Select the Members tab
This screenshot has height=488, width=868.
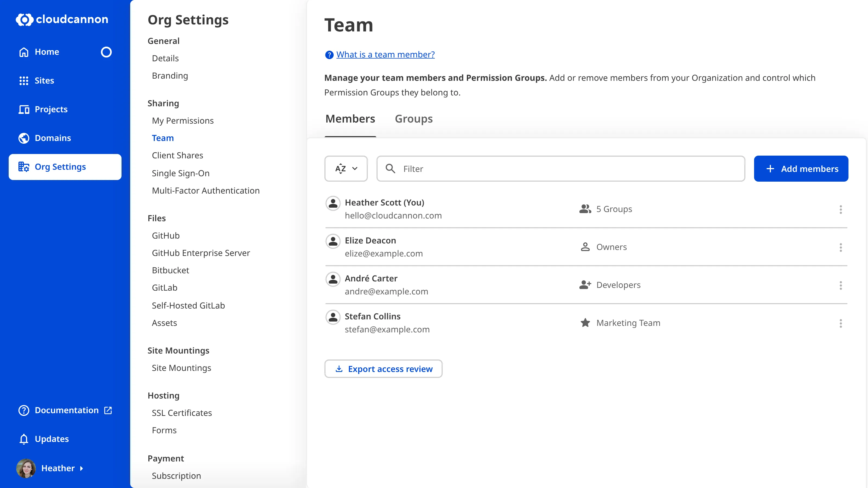click(350, 119)
